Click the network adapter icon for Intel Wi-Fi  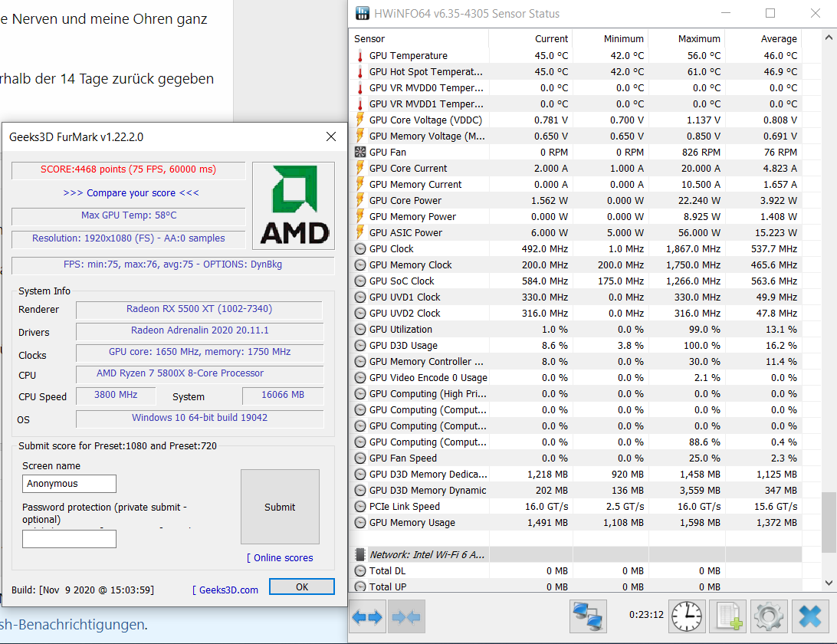coord(360,554)
